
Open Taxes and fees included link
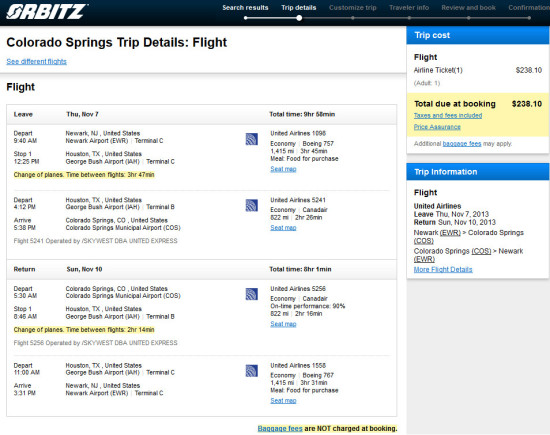(448, 115)
